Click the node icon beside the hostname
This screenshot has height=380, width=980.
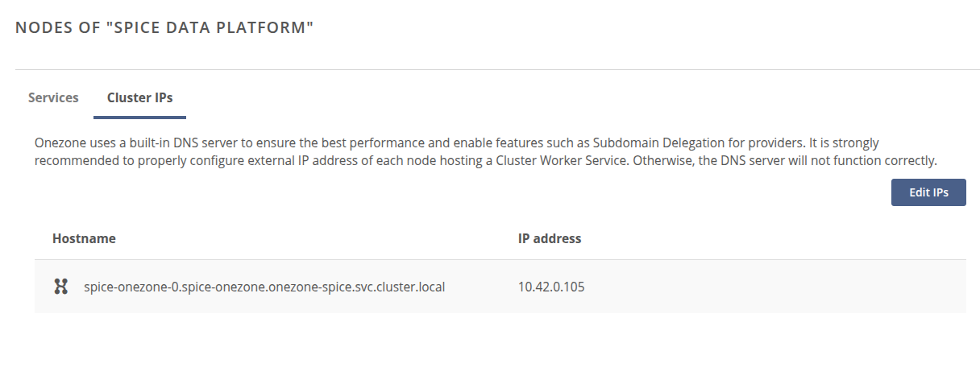point(60,286)
